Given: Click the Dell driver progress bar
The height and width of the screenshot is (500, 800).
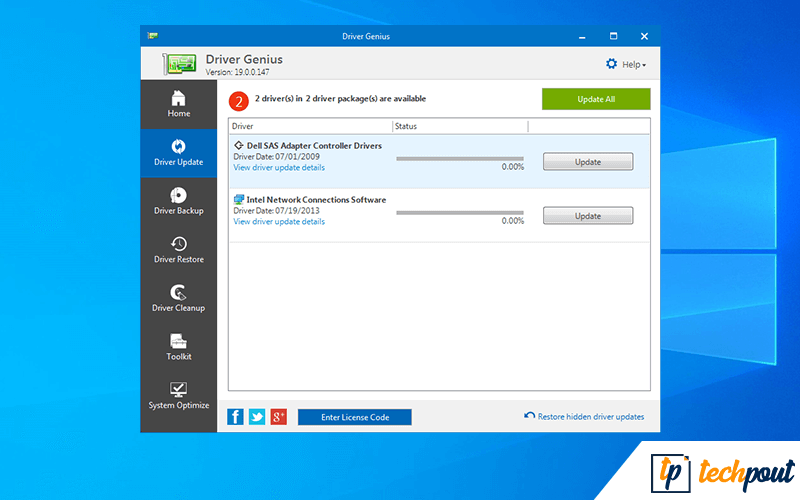Looking at the screenshot, I should click(x=459, y=158).
